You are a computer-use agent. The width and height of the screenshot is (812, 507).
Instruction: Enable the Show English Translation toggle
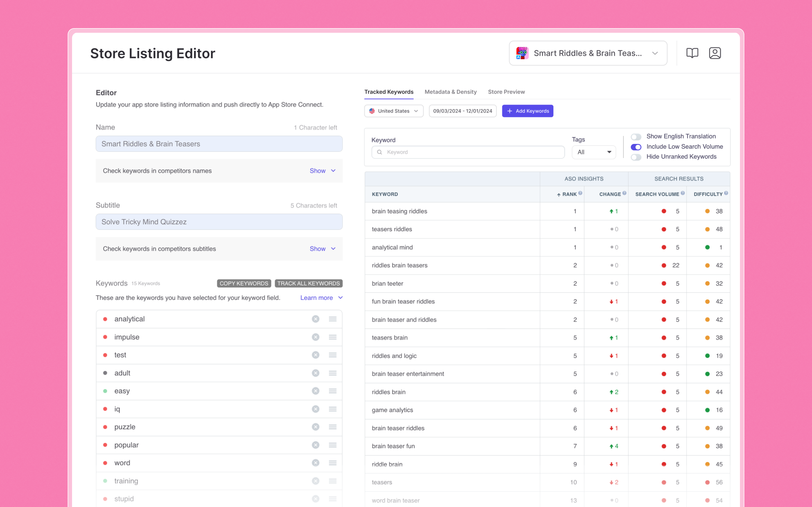tap(636, 137)
